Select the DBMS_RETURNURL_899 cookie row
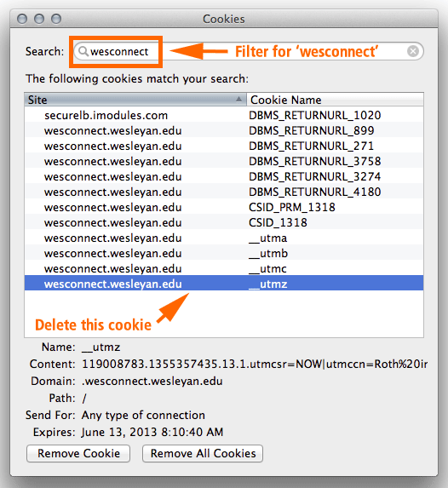 (x=224, y=130)
